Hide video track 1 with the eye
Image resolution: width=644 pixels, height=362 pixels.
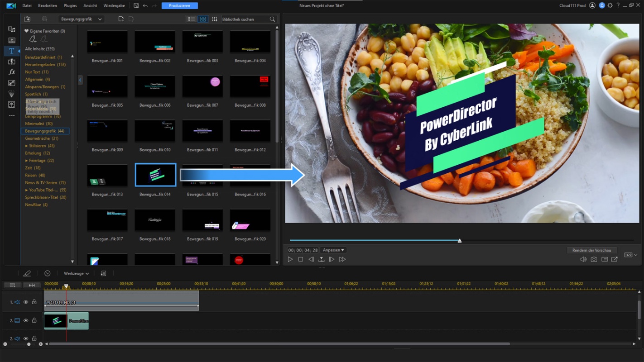click(x=26, y=302)
